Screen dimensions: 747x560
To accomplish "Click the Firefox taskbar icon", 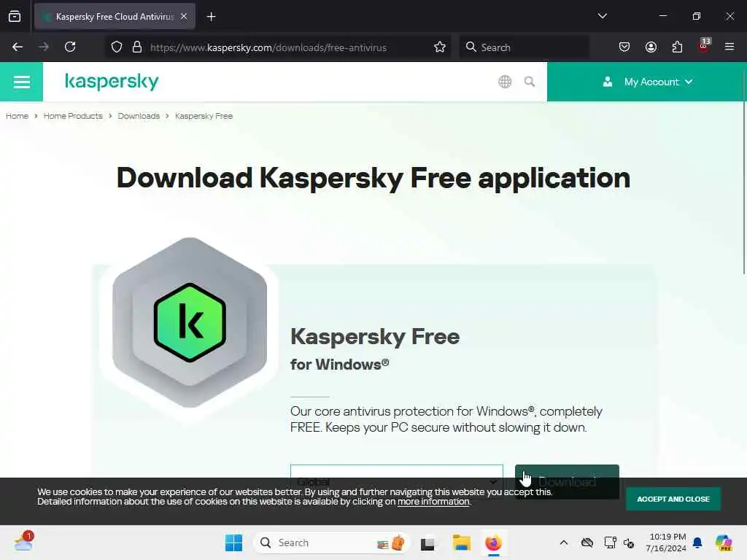I will (x=494, y=542).
